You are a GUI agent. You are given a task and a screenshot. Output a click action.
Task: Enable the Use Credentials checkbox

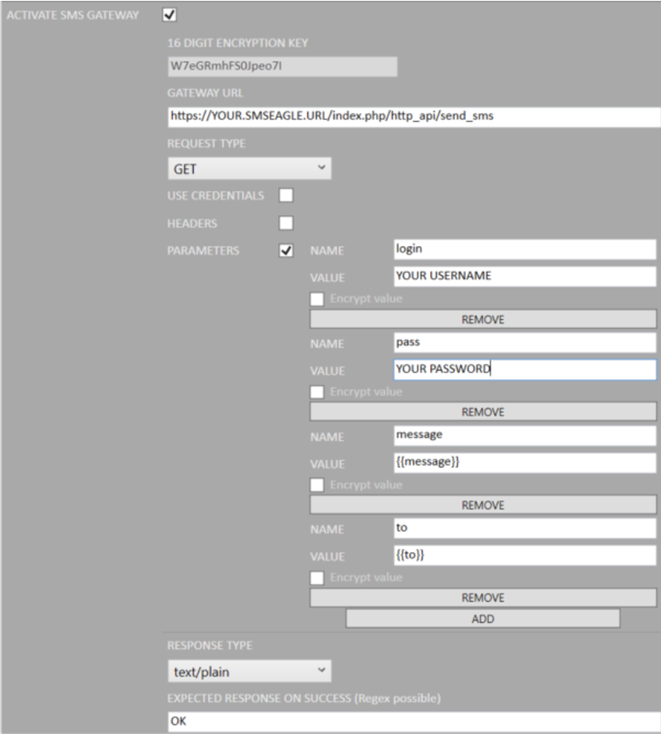(x=286, y=195)
